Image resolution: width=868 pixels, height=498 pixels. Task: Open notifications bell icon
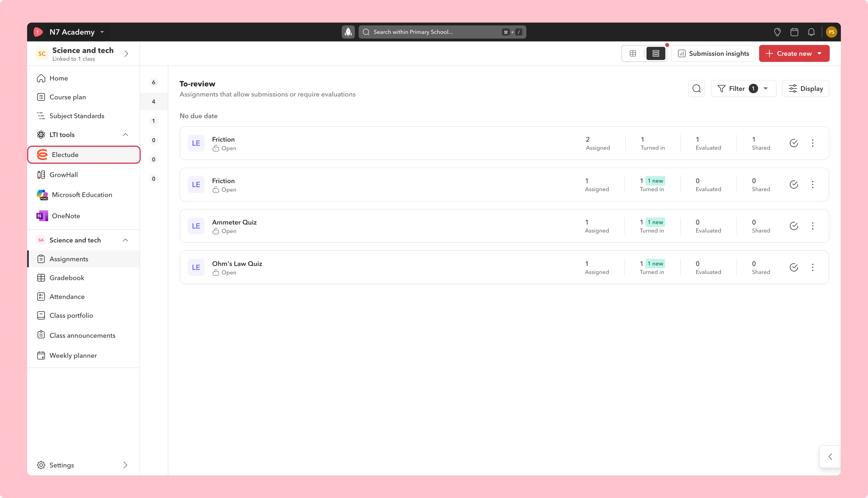click(811, 32)
